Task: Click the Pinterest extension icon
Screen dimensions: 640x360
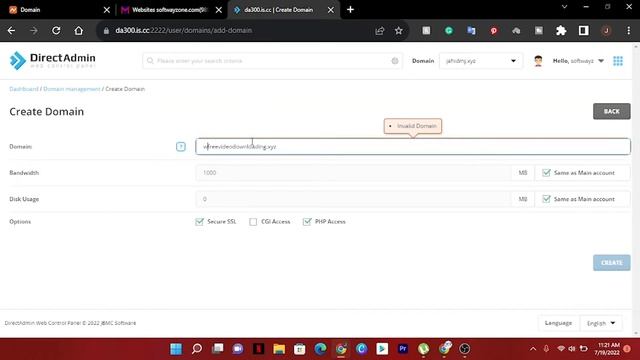Action: click(494, 31)
